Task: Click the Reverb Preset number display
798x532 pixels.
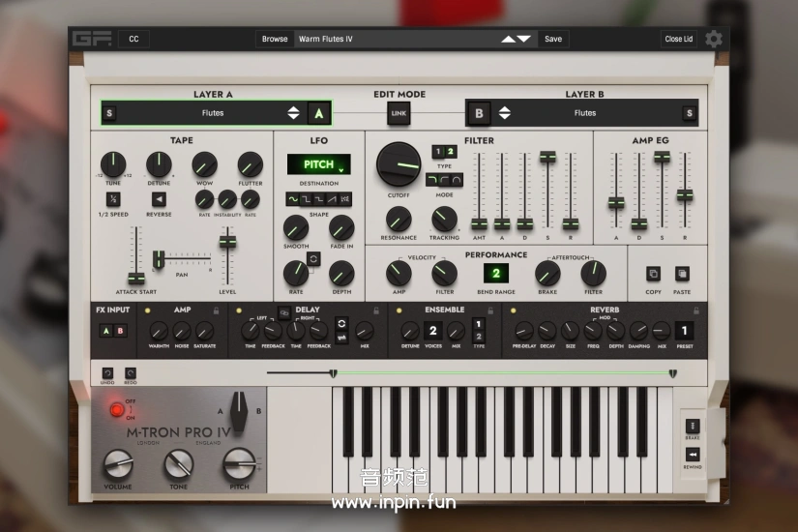Action: 684,331
